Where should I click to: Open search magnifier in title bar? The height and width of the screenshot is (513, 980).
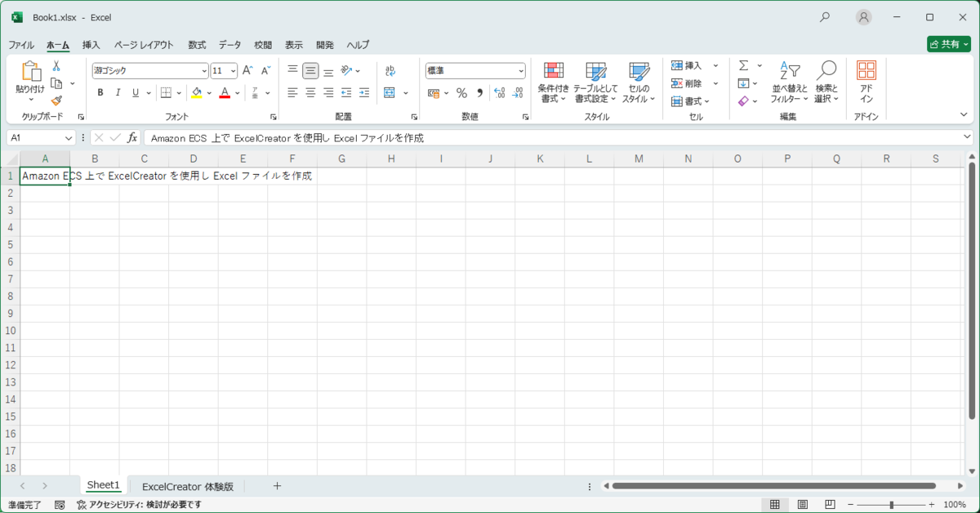tap(825, 16)
